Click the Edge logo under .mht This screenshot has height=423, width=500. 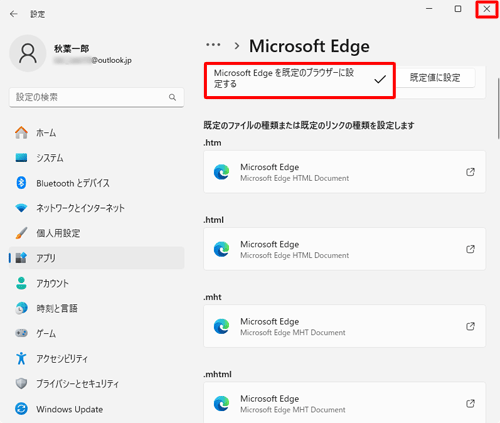[x=222, y=326]
